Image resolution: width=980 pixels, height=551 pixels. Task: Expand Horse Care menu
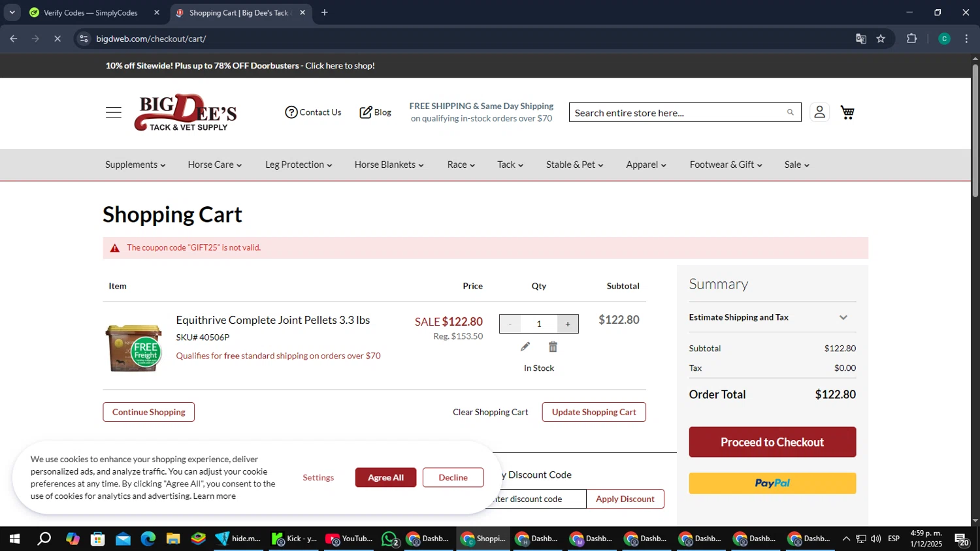[215, 165]
